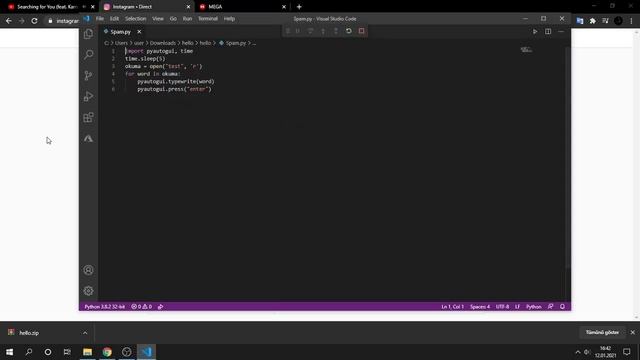Image resolution: width=640 pixels, height=360 pixels.
Task: Open the Run menu
Action: tap(187, 19)
